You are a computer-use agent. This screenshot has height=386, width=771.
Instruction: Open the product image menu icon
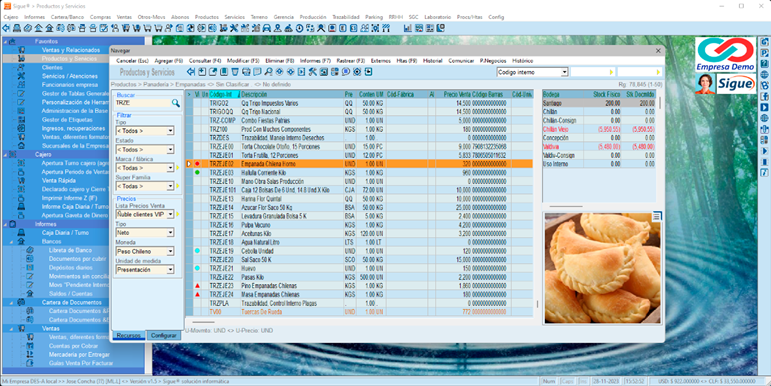pyautogui.click(x=656, y=216)
